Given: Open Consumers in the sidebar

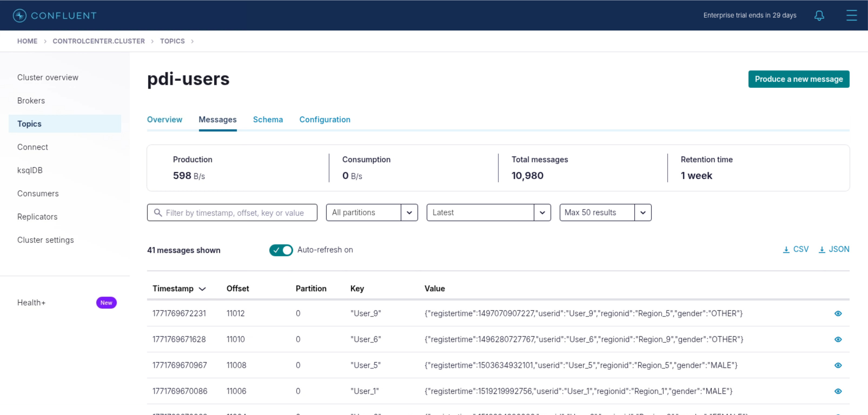Looking at the screenshot, I should (x=38, y=194).
